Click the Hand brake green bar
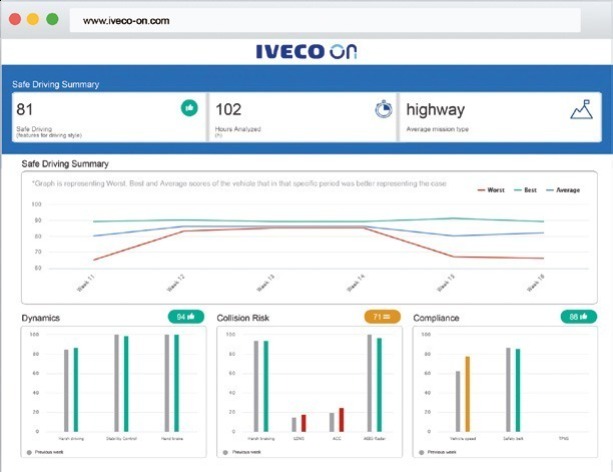The width and height of the screenshot is (613, 472). click(x=176, y=383)
